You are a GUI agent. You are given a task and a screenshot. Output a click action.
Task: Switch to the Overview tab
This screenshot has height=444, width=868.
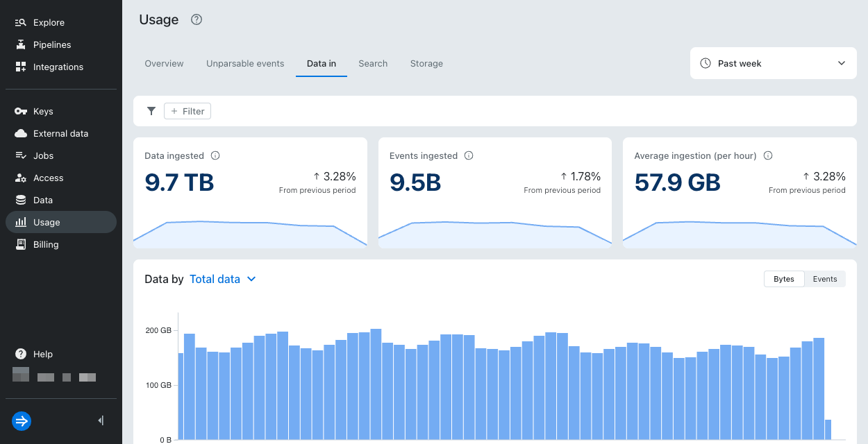point(164,63)
